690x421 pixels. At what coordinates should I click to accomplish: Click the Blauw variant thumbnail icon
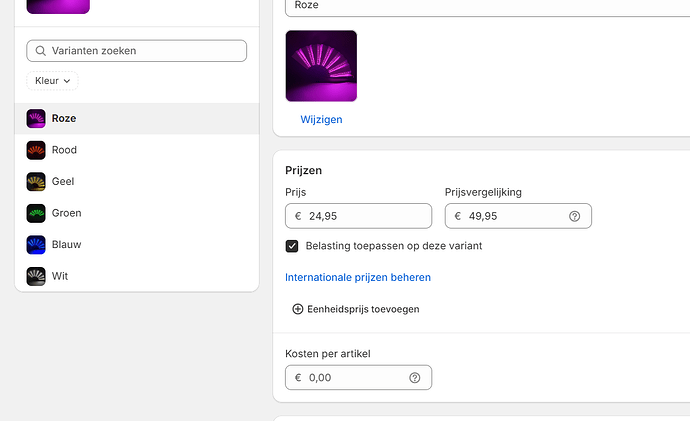36,244
